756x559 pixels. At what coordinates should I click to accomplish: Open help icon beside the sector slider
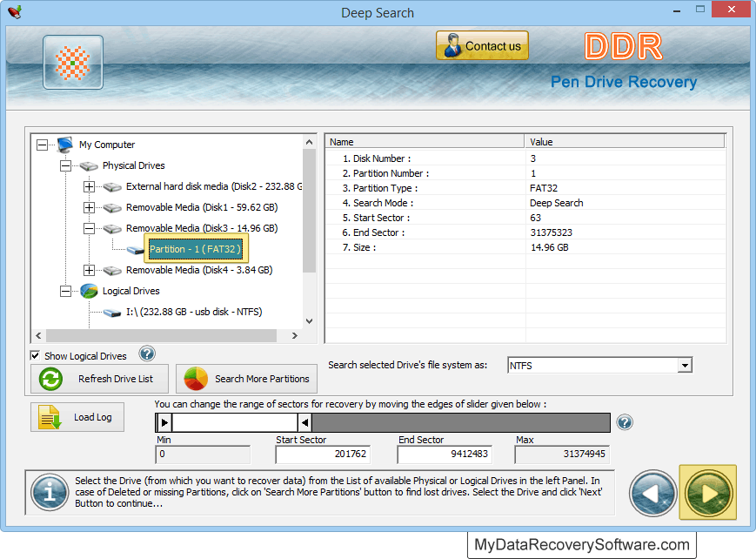pyautogui.click(x=625, y=422)
